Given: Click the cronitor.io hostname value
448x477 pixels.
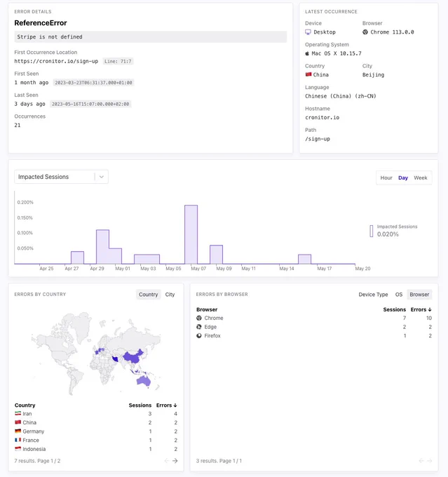Looking at the screenshot, I should coord(322,117).
